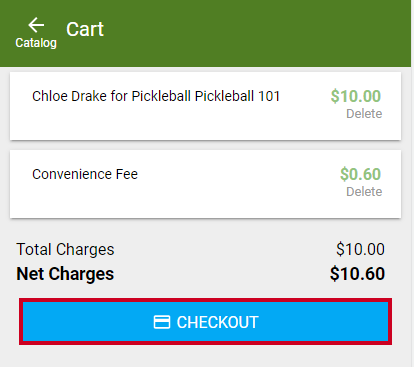Screen dimensions: 414x367
Task: Click the credit card icon on Checkout
Action: tap(162, 322)
